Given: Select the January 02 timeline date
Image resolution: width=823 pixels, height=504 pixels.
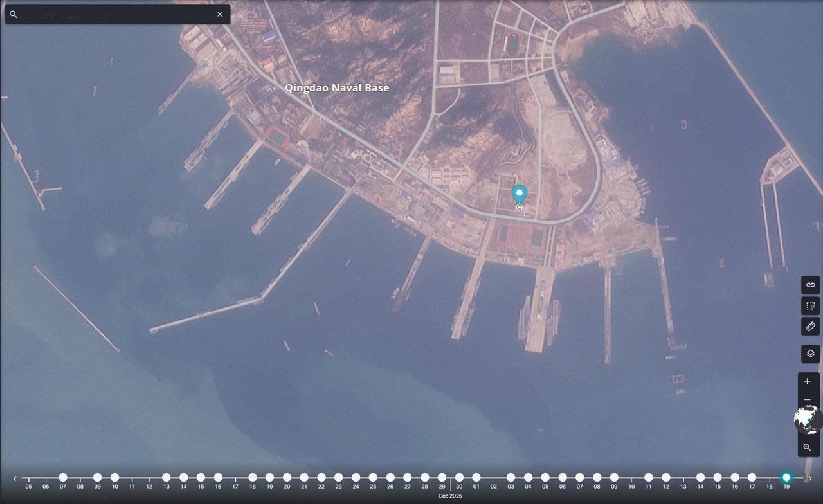Looking at the screenshot, I should pyautogui.click(x=493, y=477).
